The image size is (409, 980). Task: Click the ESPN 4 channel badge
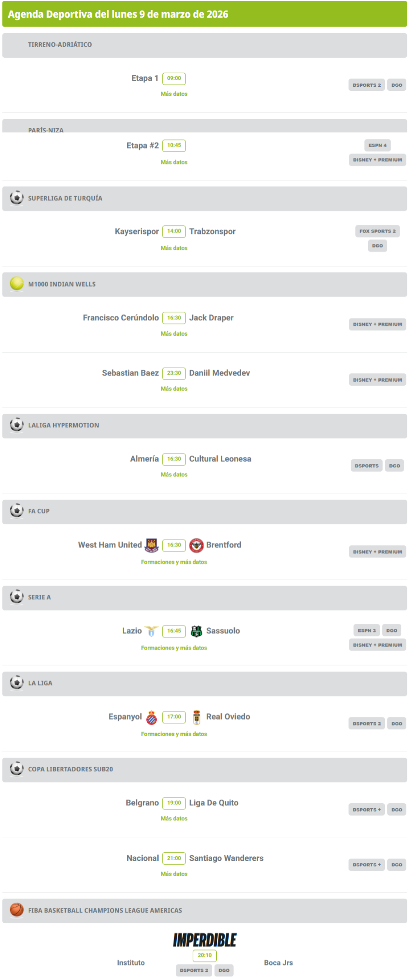377,145
